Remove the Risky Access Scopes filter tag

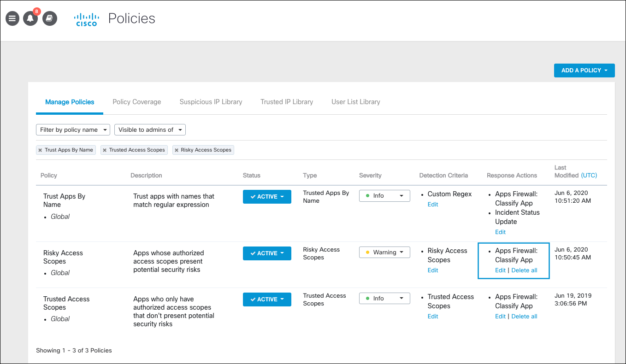click(177, 150)
